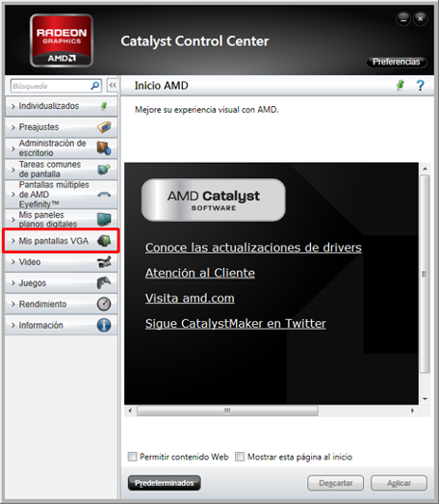Click the blue Información icon
The image size is (439, 504).
pyautogui.click(x=104, y=325)
